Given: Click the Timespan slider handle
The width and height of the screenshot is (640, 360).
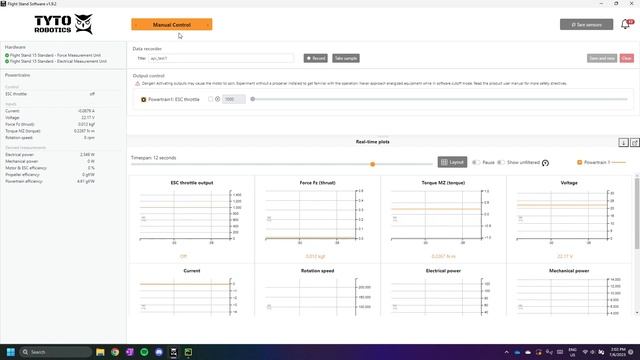Looking at the screenshot, I should point(372,164).
